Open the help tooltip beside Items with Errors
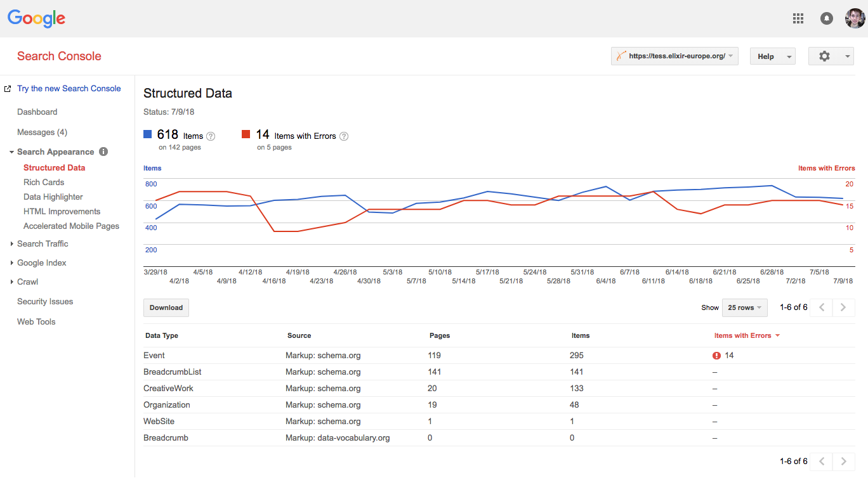The image size is (868, 485). click(343, 136)
